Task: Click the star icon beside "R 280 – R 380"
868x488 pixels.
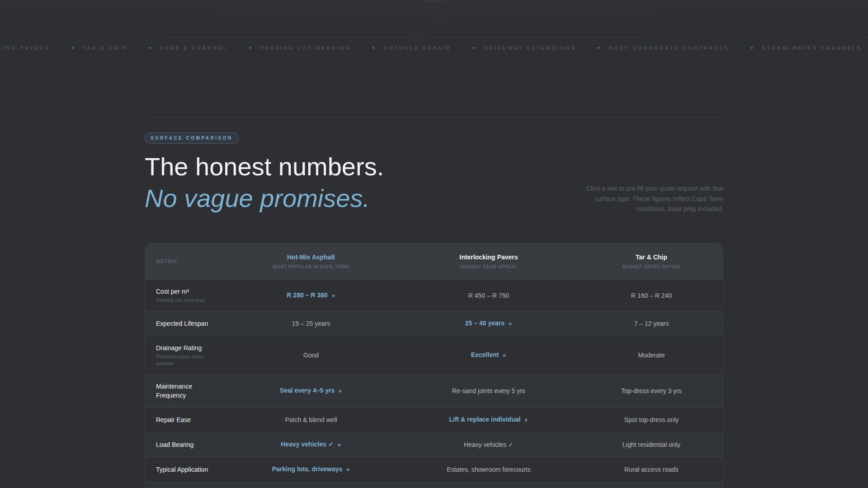Action: pos(333,296)
